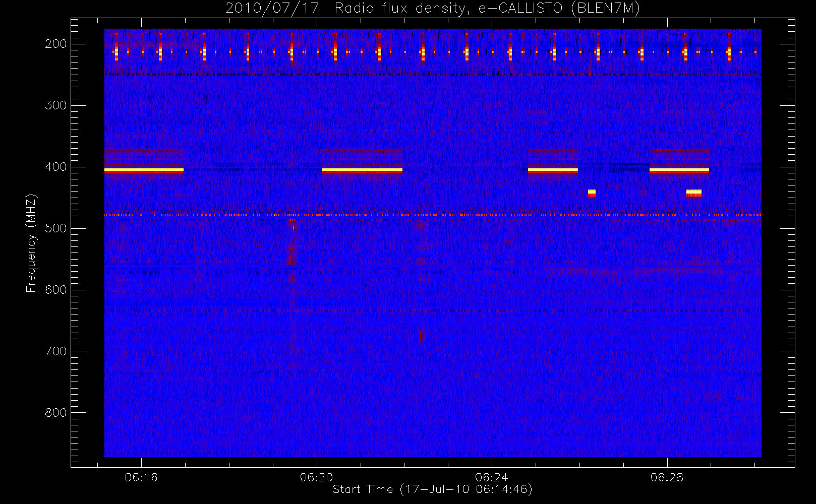Click the 200 frequency axis tick label
The image size is (816, 504).
click(x=56, y=44)
